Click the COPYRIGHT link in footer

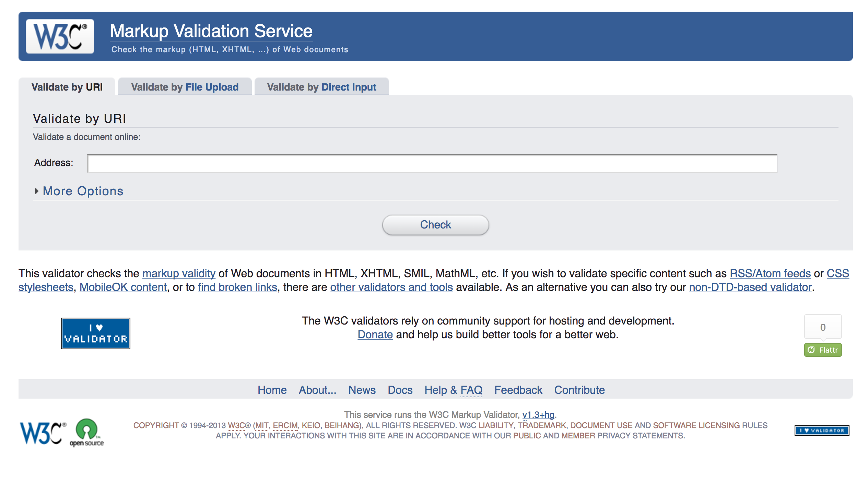click(x=156, y=425)
